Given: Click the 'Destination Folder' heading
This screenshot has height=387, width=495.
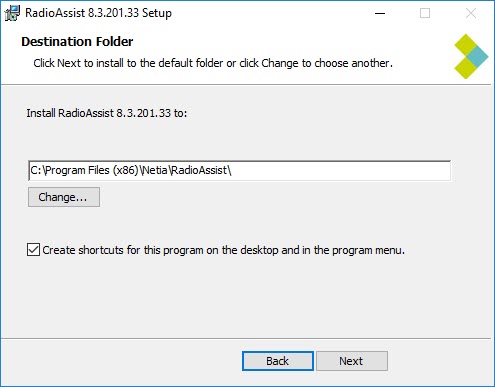Looking at the screenshot, I should [77, 42].
